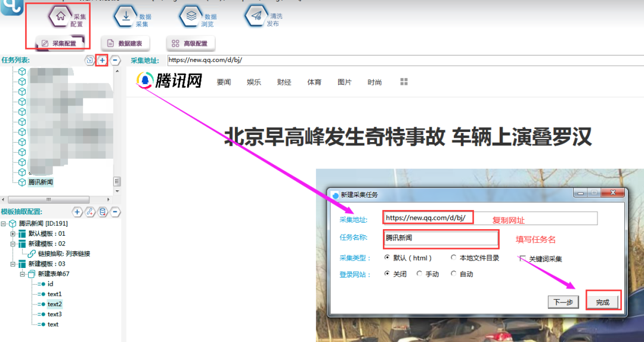Click the import icon beside 任务列表

click(x=89, y=60)
